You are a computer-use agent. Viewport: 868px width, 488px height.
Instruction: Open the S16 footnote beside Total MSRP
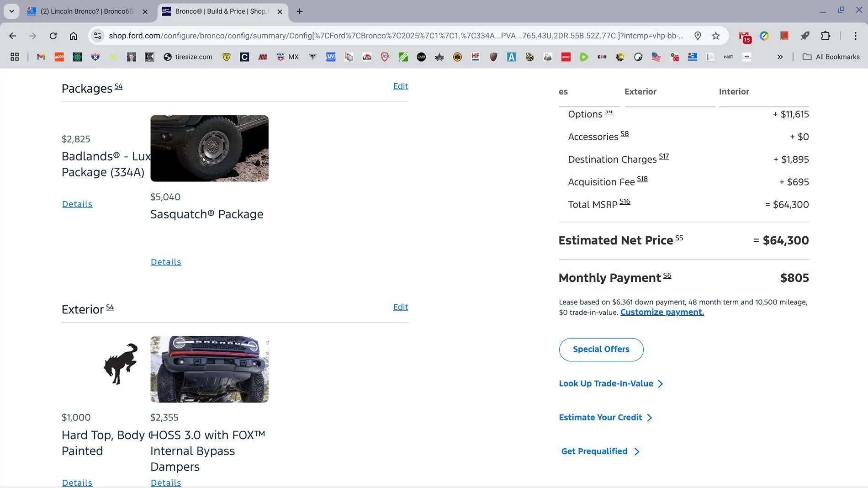(x=625, y=202)
